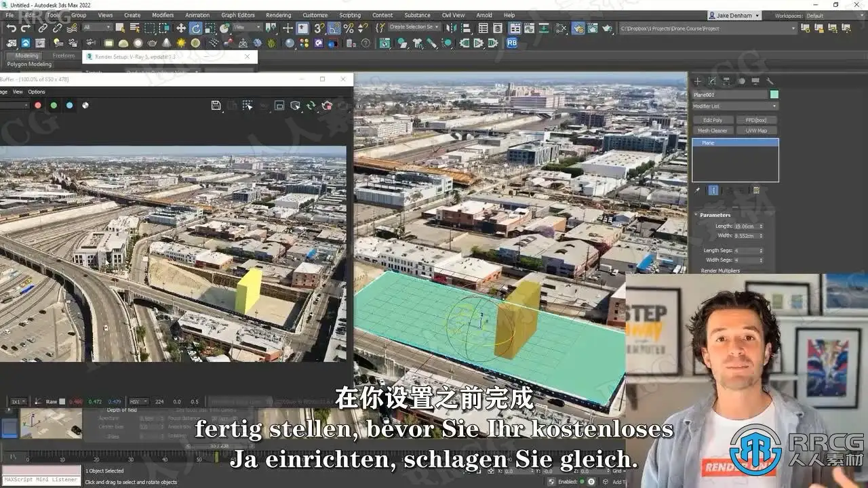The height and width of the screenshot is (488, 868).
Task: Open the Arnold menu
Action: (x=484, y=15)
